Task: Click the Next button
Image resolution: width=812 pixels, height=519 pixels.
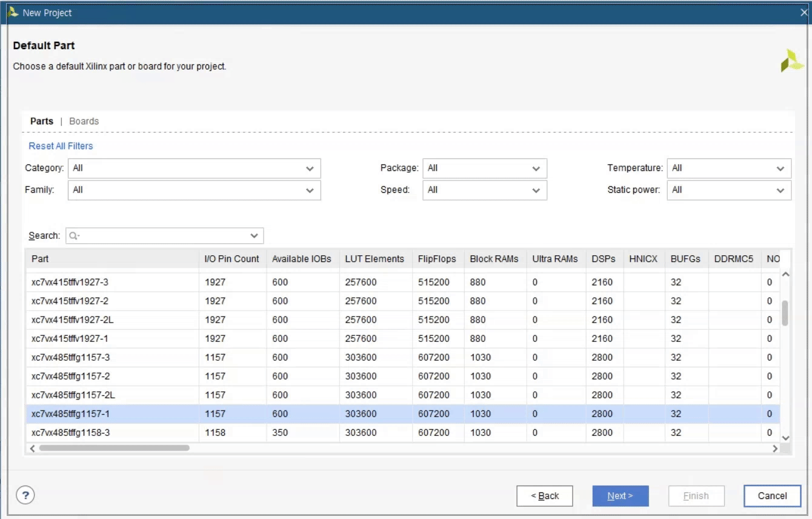Action: 621,496
